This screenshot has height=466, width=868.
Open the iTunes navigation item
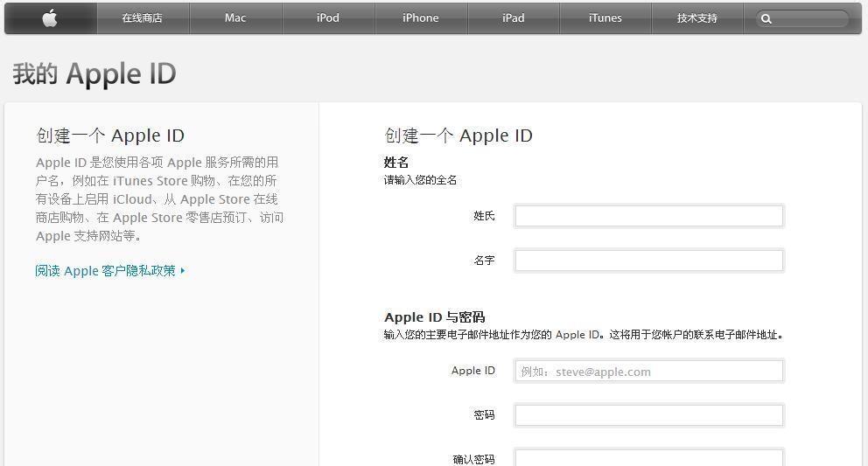point(605,18)
